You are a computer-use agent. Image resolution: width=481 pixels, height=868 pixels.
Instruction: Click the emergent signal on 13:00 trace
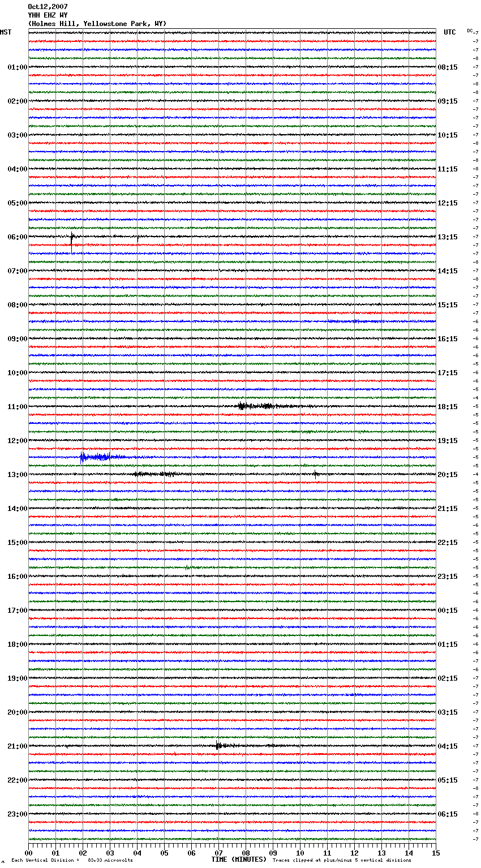[157, 474]
